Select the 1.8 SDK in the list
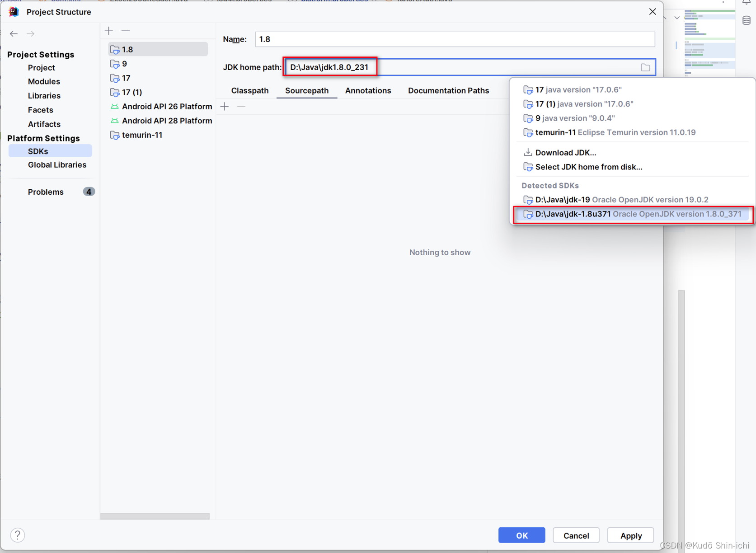This screenshot has height=553, width=756. [158, 49]
